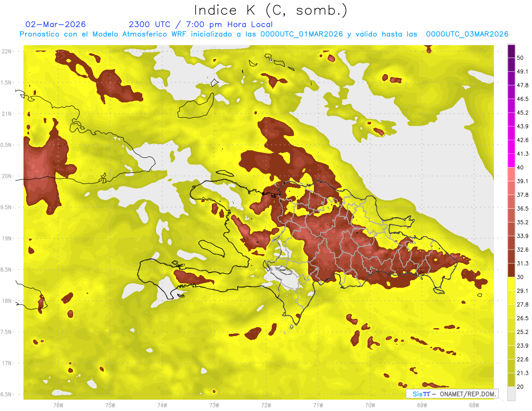The width and height of the screenshot is (532, 411).
Task: Click the "21.3" color scale value
Action: click(523, 373)
